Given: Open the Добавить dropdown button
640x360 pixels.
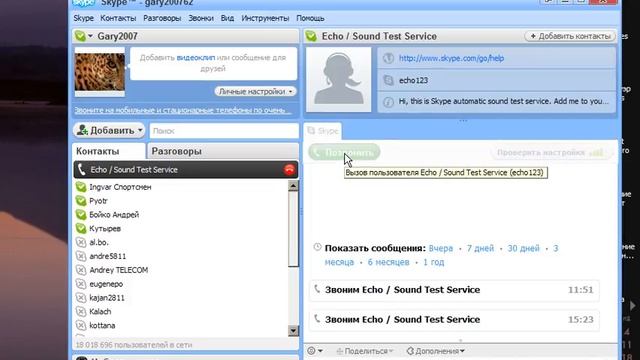Looking at the screenshot, I should coord(109,131).
